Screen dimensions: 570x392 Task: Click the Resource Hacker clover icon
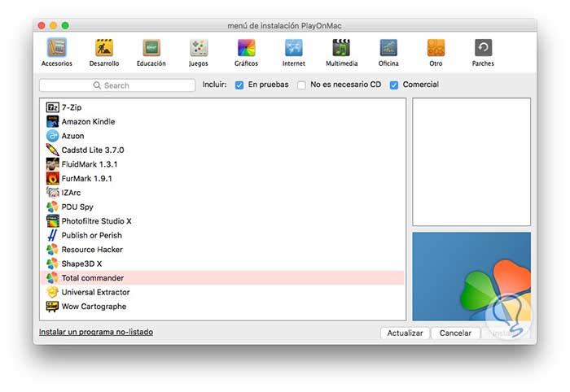[52, 250]
